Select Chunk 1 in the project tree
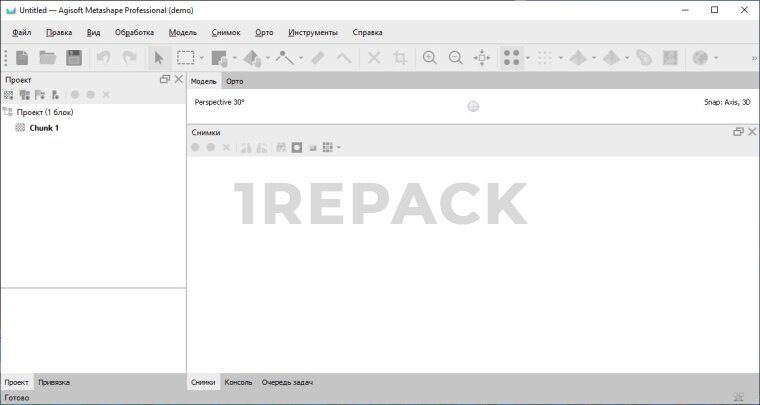Screen dimensions: 760x405 (44, 128)
